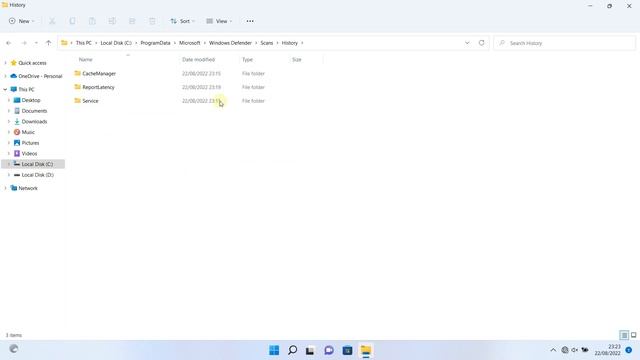Expand the Quick access tree node
The width and height of the screenshot is (640, 360).
(5, 63)
